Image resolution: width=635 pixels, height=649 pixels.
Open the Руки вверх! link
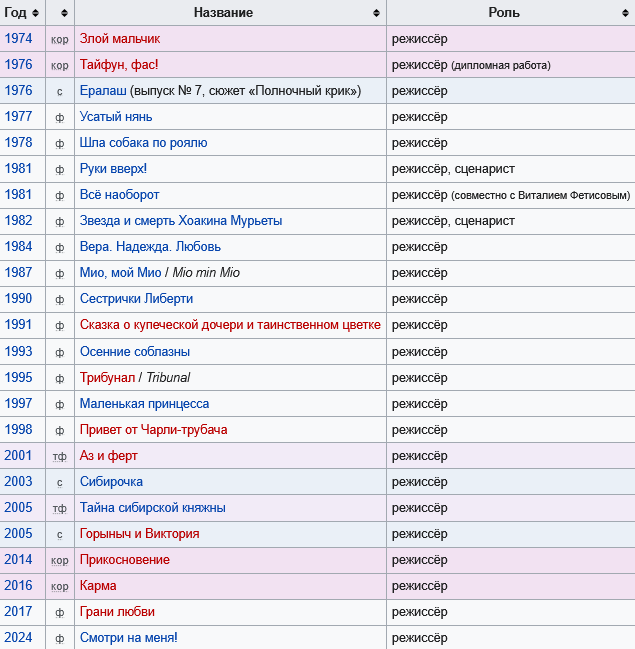pos(113,169)
